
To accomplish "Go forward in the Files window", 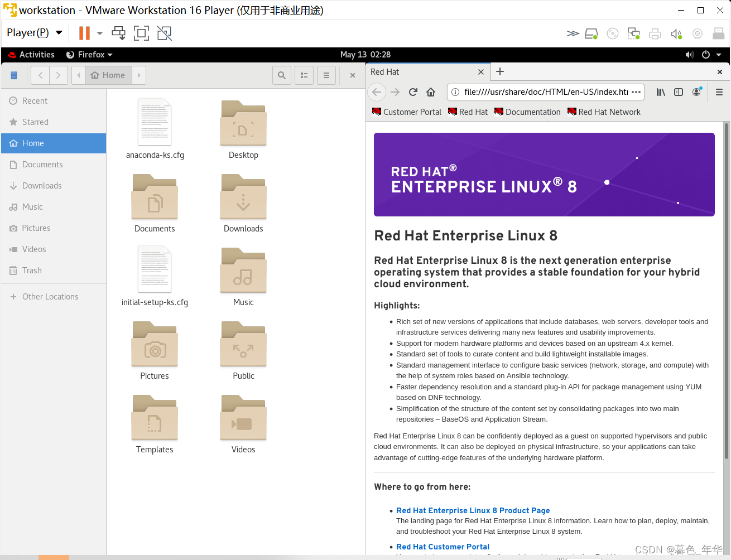I will pyautogui.click(x=59, y=75).
